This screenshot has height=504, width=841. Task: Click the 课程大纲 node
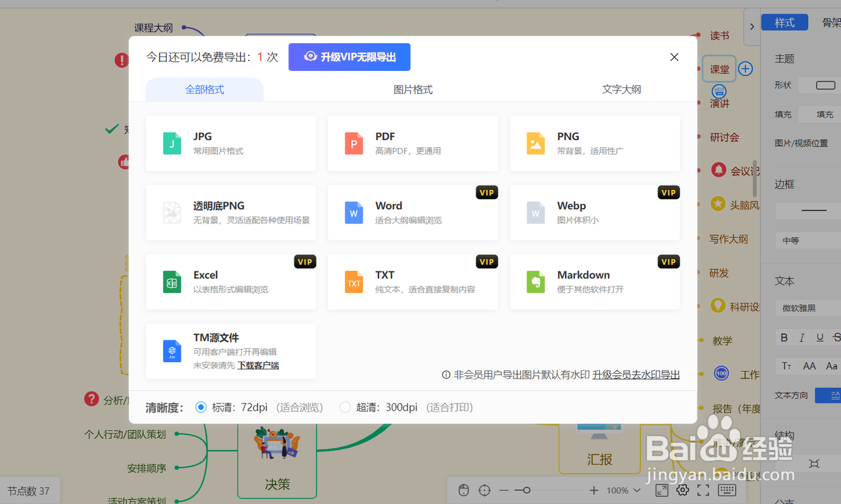(153, 28)
